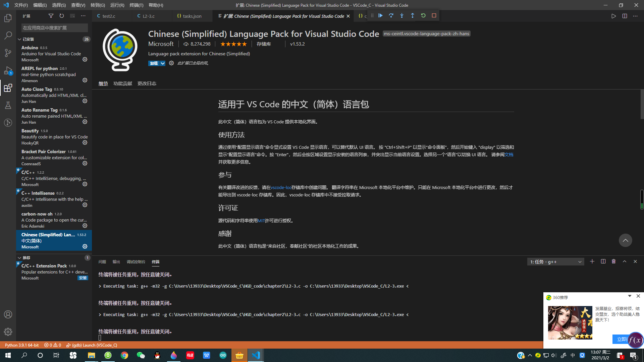Open the Explorer view in activity bar
644x362 pixels.
click(8, 18)
